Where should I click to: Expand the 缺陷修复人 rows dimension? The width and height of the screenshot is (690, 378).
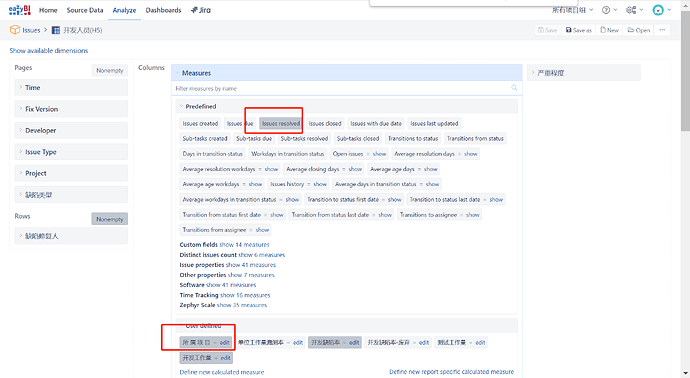coord(71,236)
